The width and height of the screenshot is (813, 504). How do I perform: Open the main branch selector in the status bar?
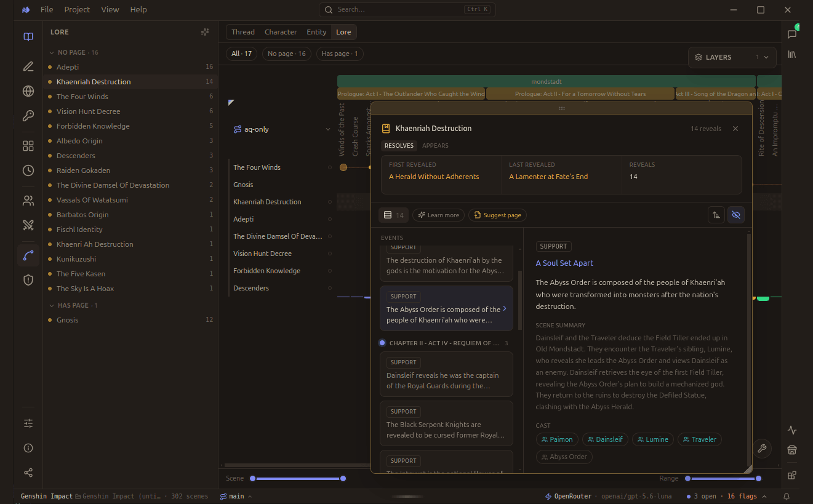(x=236, y=496)
